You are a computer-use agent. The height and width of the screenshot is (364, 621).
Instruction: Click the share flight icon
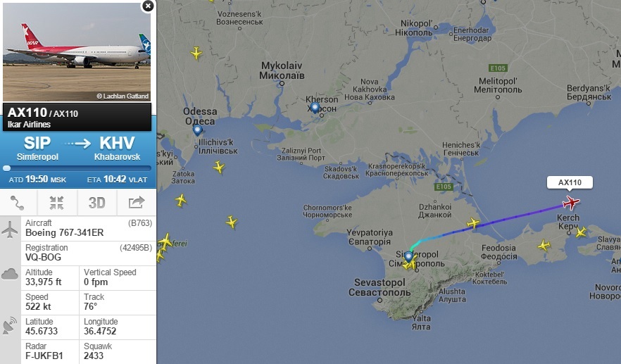(137, 202)
